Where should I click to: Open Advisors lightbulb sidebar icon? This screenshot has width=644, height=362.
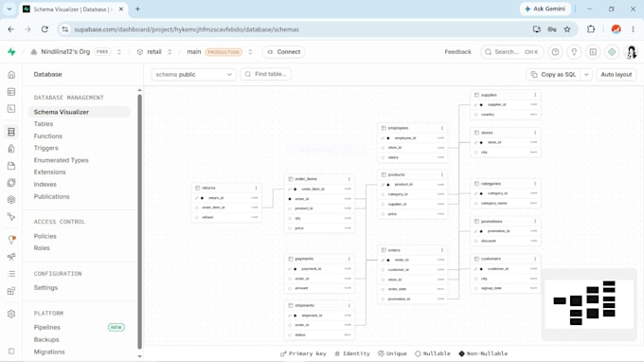(11, 240)
